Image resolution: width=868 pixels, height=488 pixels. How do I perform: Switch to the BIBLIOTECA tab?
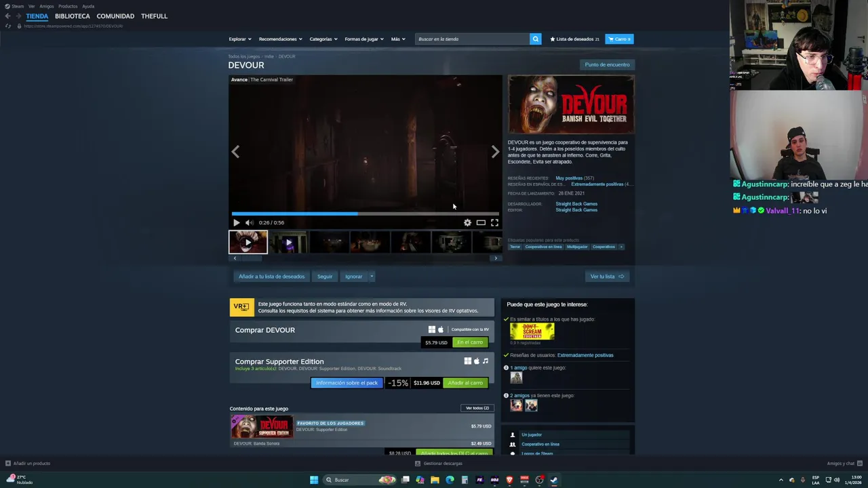pyautogui.click(x=73, y=16)
